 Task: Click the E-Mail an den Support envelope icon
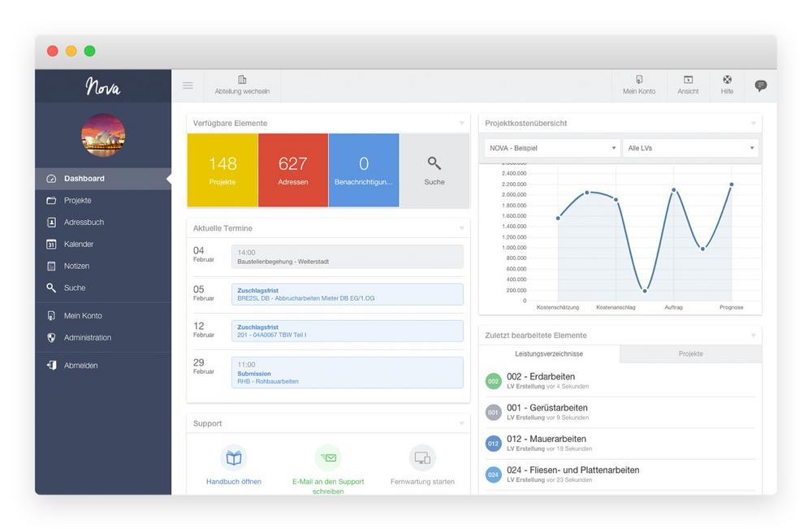tap(328, 458)
